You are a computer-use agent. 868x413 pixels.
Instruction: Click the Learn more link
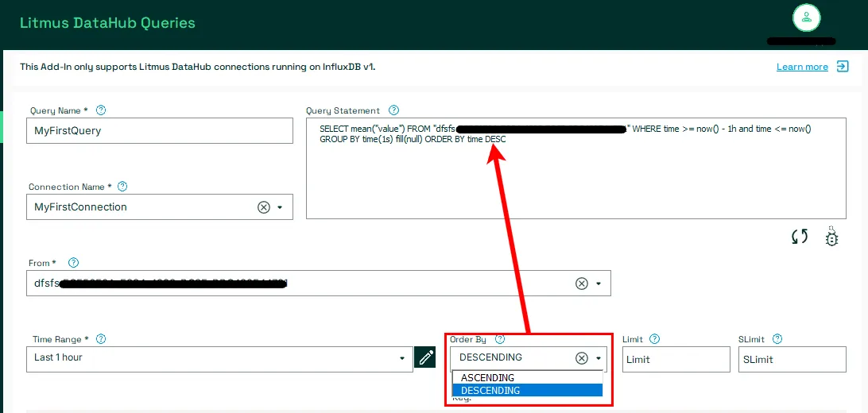(802, 67)
